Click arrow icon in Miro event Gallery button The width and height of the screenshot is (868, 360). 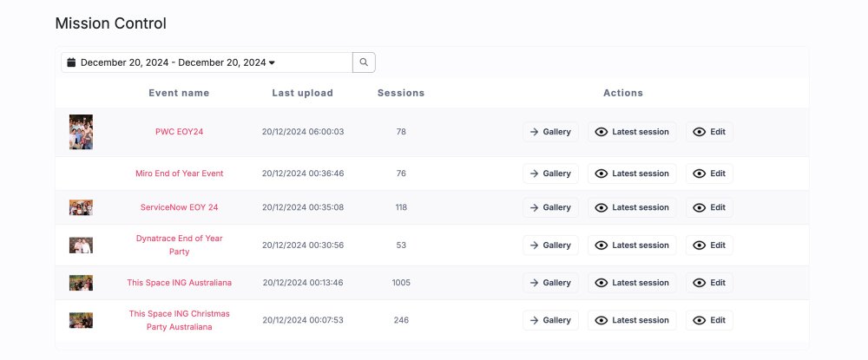click(535, 173)
